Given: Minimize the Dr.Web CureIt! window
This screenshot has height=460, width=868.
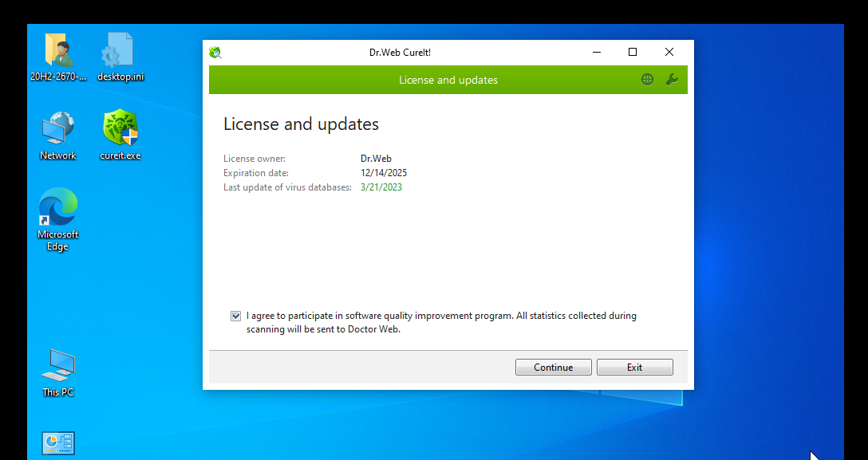Looking at the screenshot, I should [597, 52].
